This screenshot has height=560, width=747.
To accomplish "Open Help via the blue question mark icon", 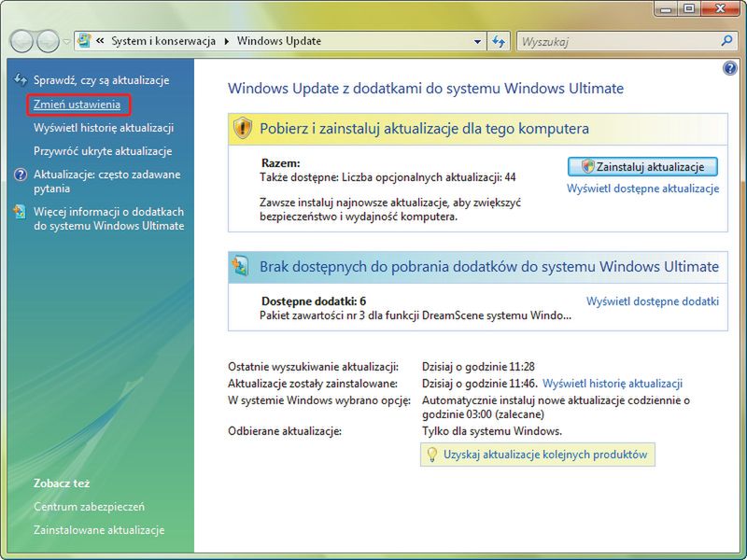I will pos(729,68).
